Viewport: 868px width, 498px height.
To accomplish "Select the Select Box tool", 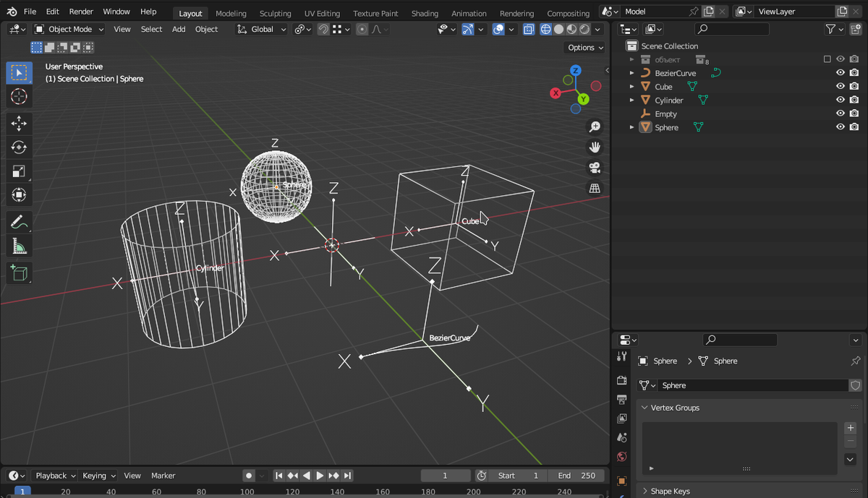I will click(x=19, y=72).
